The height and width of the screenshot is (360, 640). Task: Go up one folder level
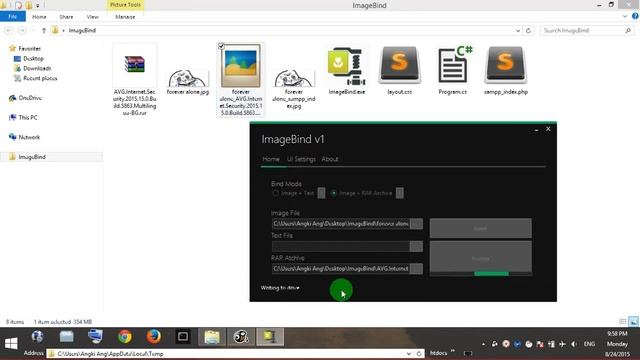[x=44, y=31]
